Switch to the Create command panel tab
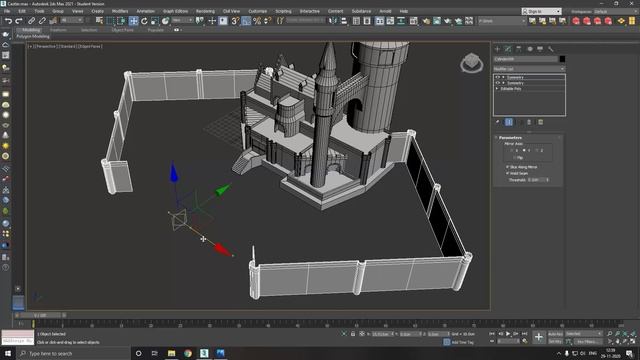The width and height of the screenshot is (640, 360). 497,49
